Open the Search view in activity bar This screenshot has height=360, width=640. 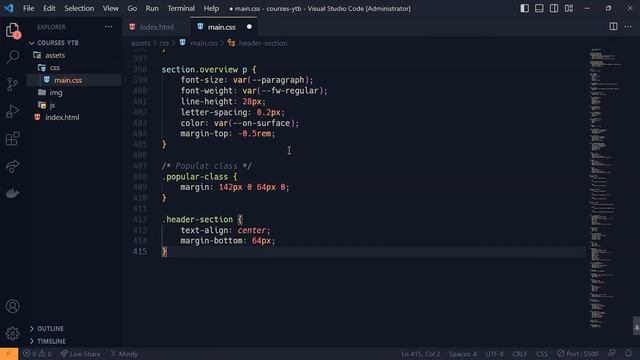pyautogui.click(x=13, y=57)
